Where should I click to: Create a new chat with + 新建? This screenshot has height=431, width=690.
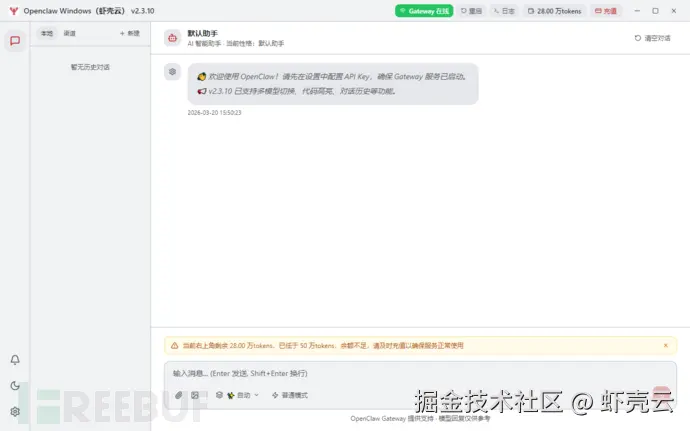pyautogui.click(x=130, y=33)
